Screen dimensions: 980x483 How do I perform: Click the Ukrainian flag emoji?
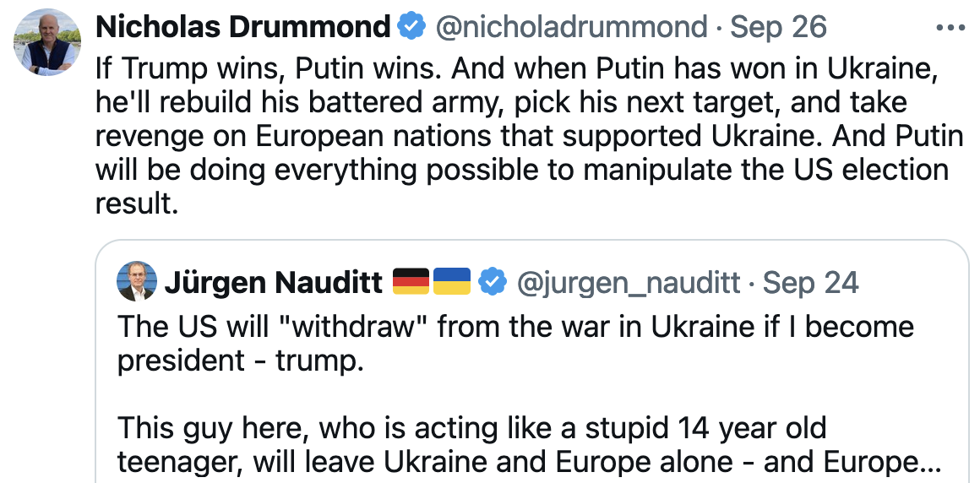click(452, 281)
